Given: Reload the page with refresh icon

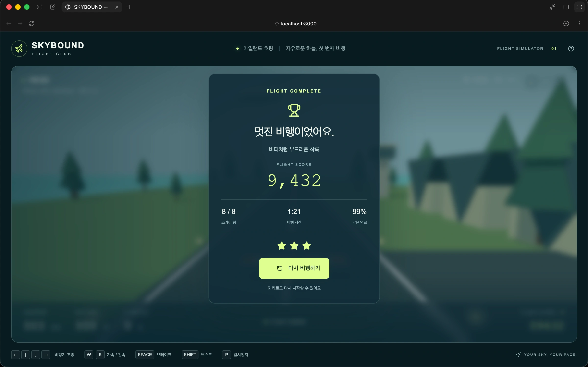Looking at the screenshot, I should (x=31, y=24).
